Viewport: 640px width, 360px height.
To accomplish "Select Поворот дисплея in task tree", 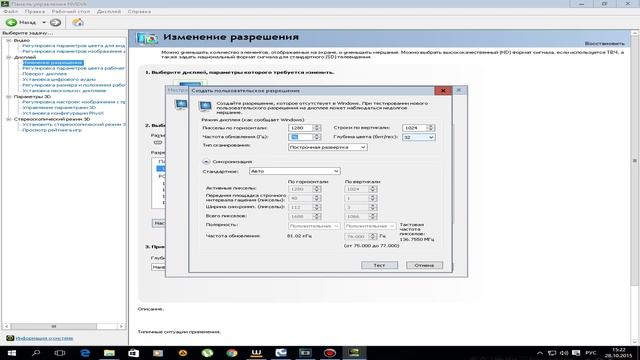I will (44, 74).
